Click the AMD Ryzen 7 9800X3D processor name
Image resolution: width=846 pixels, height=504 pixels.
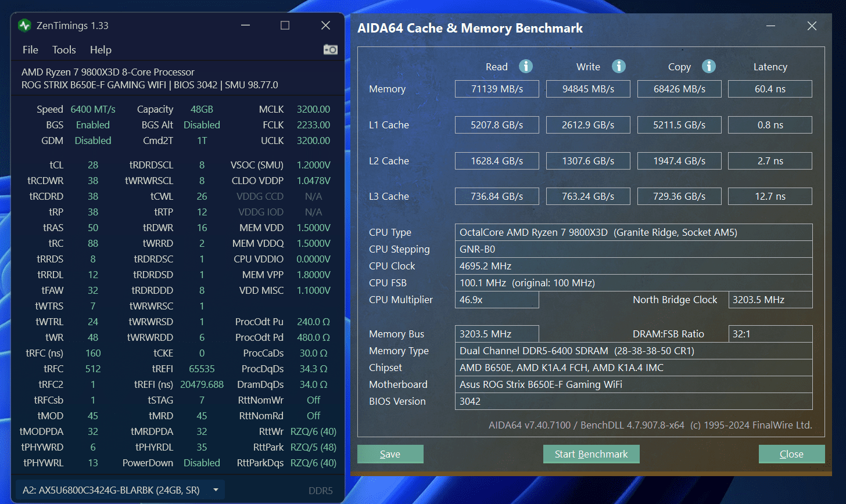[108, 72]
